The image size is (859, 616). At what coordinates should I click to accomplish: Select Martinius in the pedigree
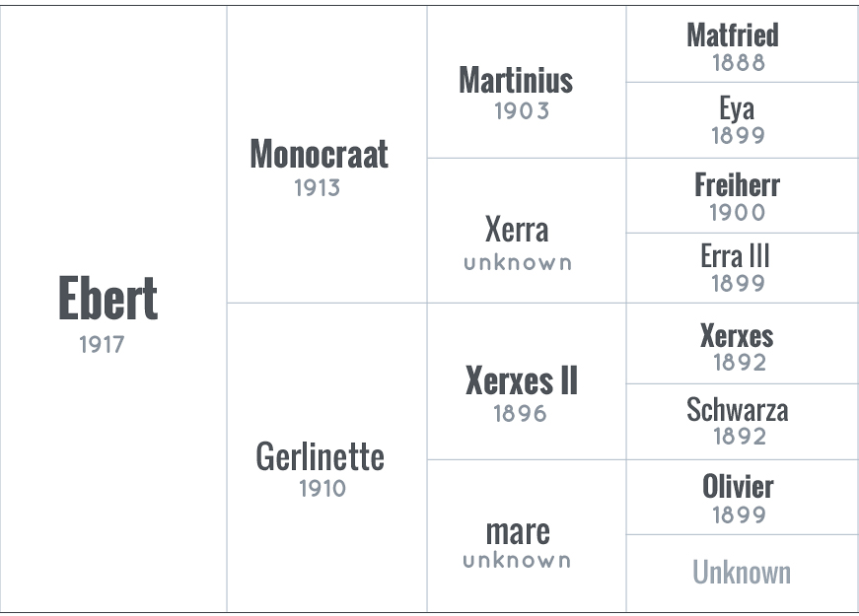coord(516,80)
